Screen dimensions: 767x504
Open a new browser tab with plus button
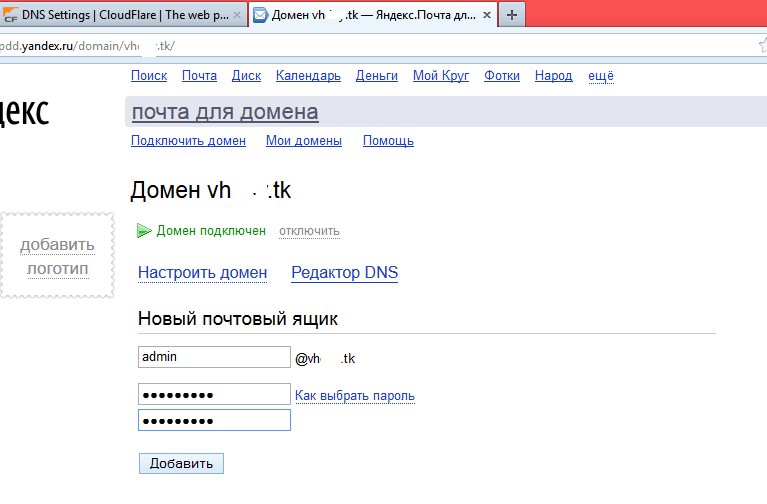tap(511, 15)
